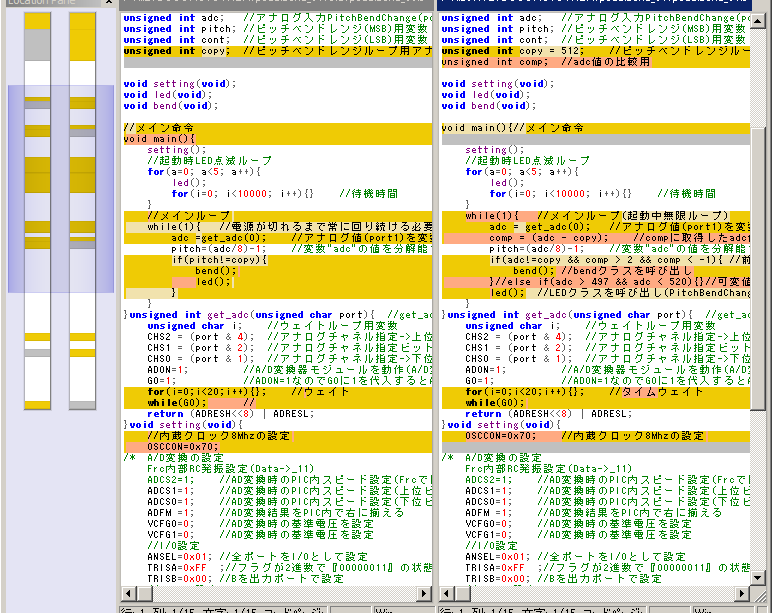Click 'for(i=0;i<20;i++){};' in left pane
The width and height of the screenshot is (773, 613).
[x=207, y=392]
